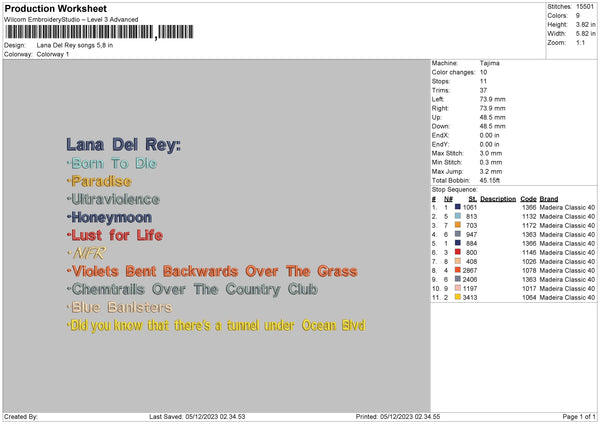Click the light blue swatch beside 813
The image size is (600, 424).
(458, 216)
